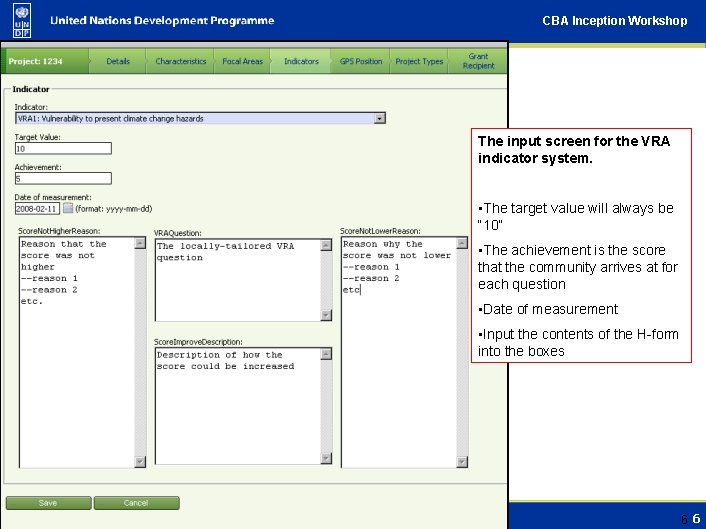Click VRAQuestion scrollbar down arrow

pos(326,315)
